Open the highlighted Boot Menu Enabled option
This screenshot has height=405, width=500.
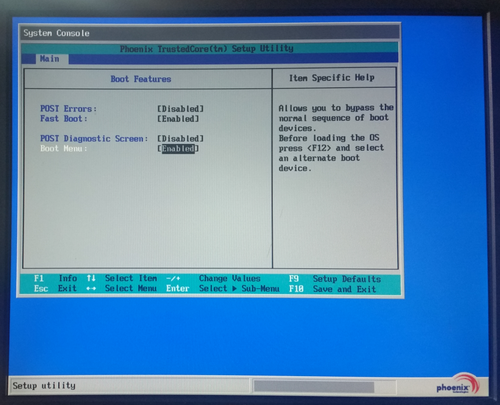click(178, 149)
